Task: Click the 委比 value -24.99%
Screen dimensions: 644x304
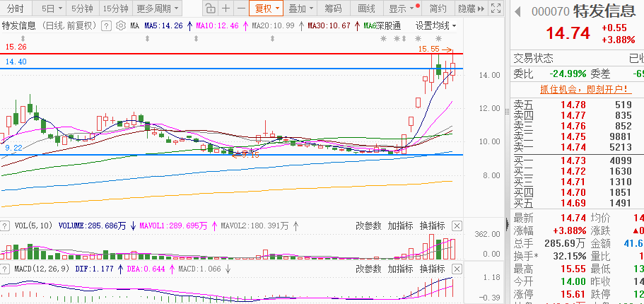Action: (x=568, y=74)
